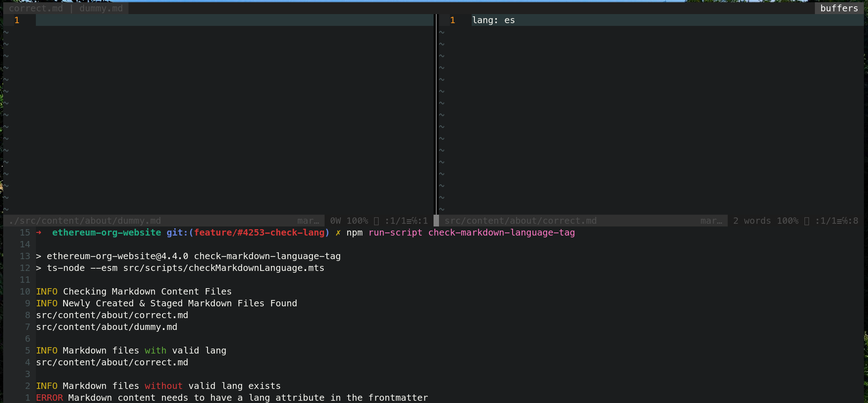This screenshot has width=868, height=403.
Task: Click 'run-script' argument in terminal
Action: point(395,232)
